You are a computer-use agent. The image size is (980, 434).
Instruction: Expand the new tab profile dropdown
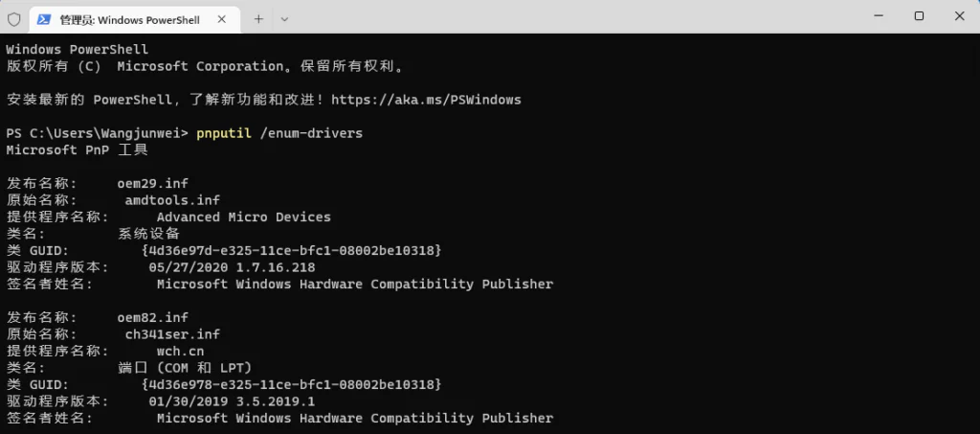coord(284,19)
